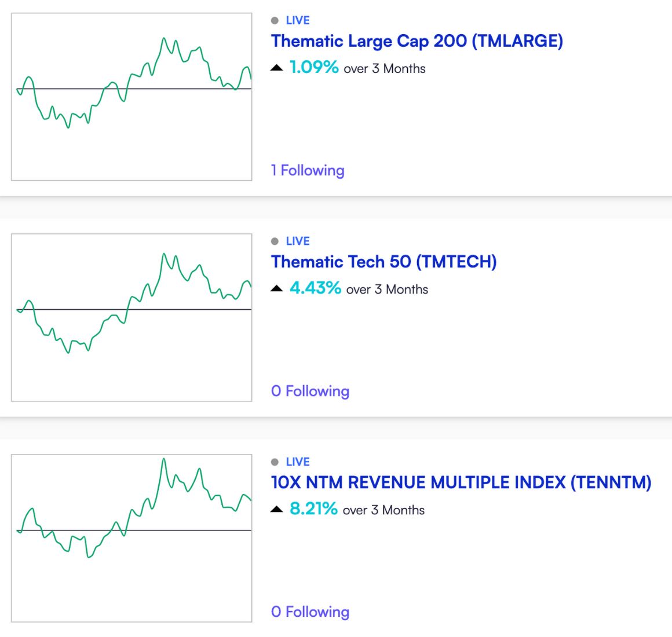Screen dimensions: 672x637
Task: Click the gray live dot for TMLARGE
Action: (275, 20)
